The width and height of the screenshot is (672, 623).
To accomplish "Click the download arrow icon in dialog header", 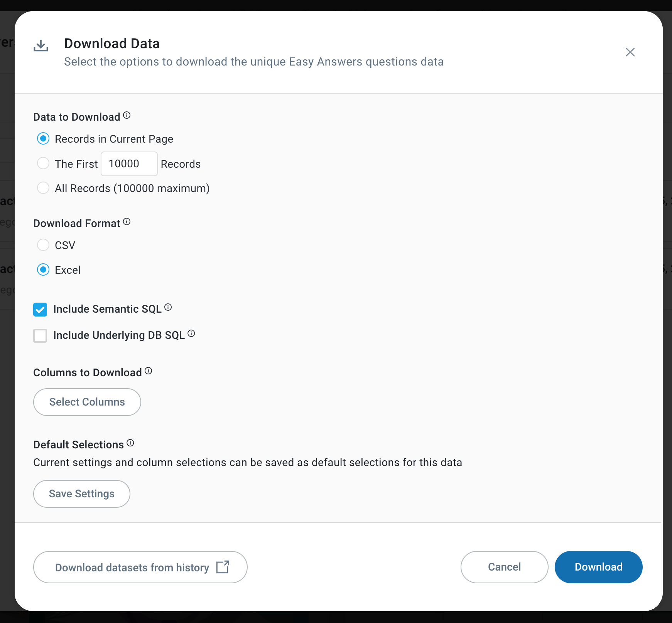I will click(41, 46).
